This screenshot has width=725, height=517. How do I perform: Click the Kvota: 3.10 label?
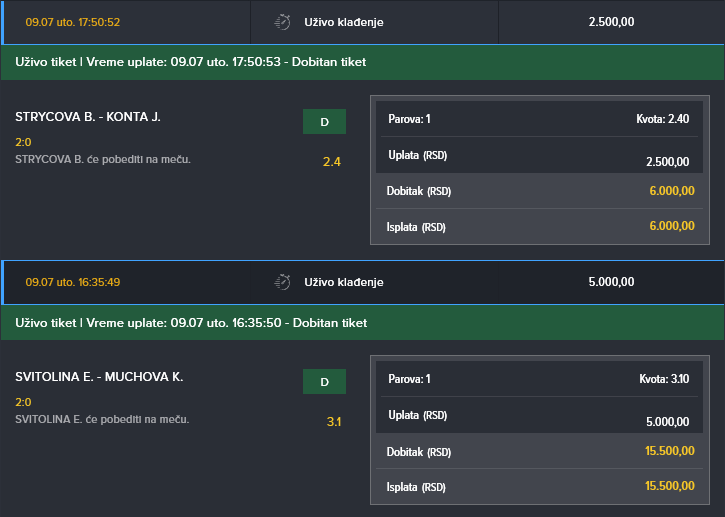point(664,379)
